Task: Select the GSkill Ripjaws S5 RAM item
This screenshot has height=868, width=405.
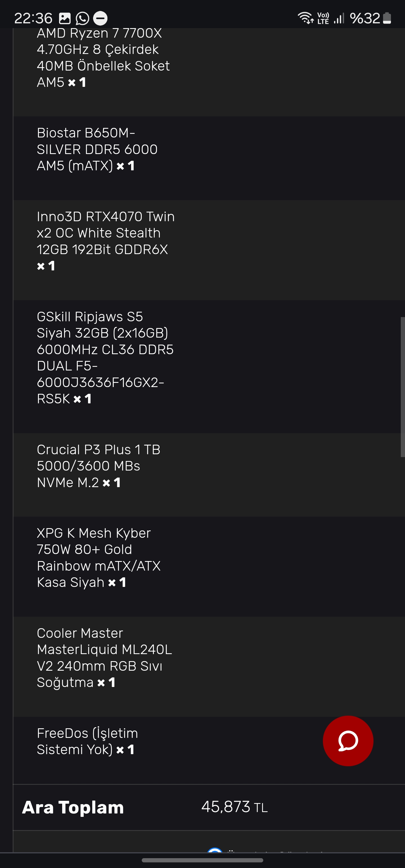Action: tap(105, 358)
